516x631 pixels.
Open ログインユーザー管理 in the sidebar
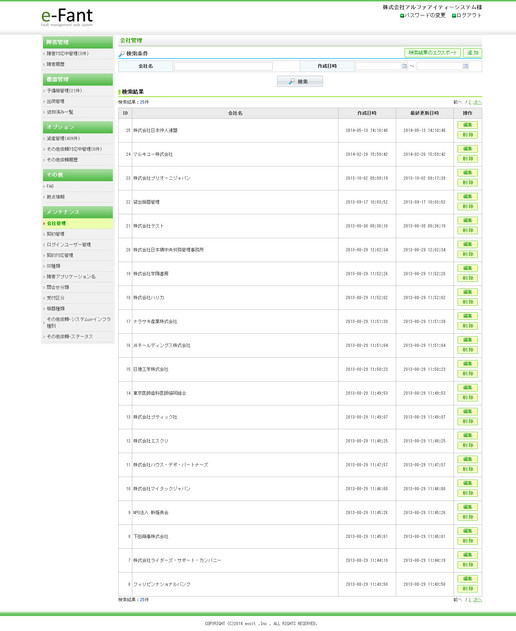click(69, 245)
